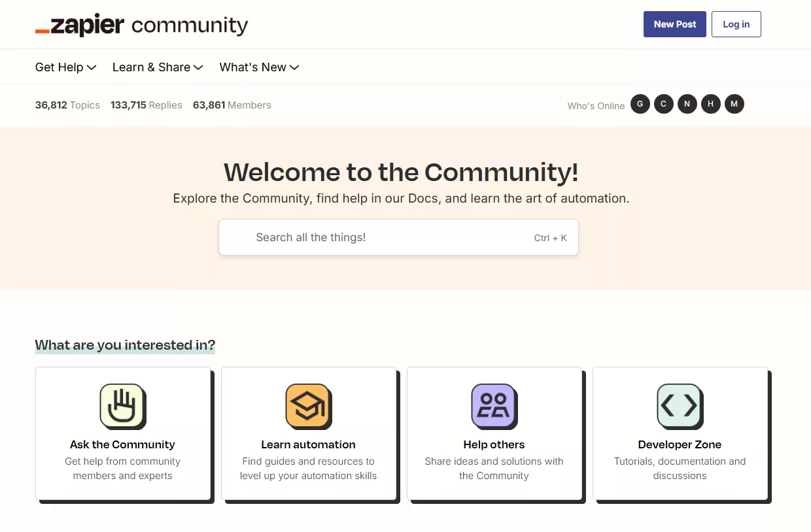Click the graduation cap Learn automation icon
Screen dimensions: 811x532
pyautogui.click(x=308, y=406)
